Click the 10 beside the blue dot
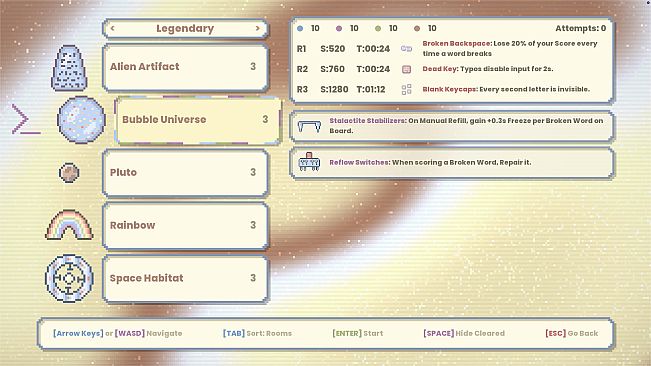 click(x=315, y=28)
